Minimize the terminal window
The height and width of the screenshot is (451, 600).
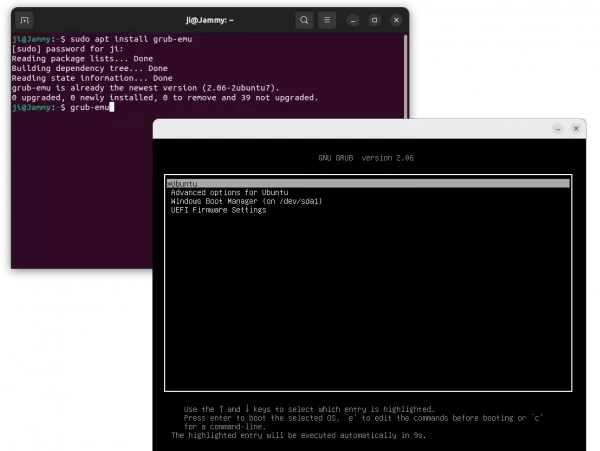click(353, 20)
